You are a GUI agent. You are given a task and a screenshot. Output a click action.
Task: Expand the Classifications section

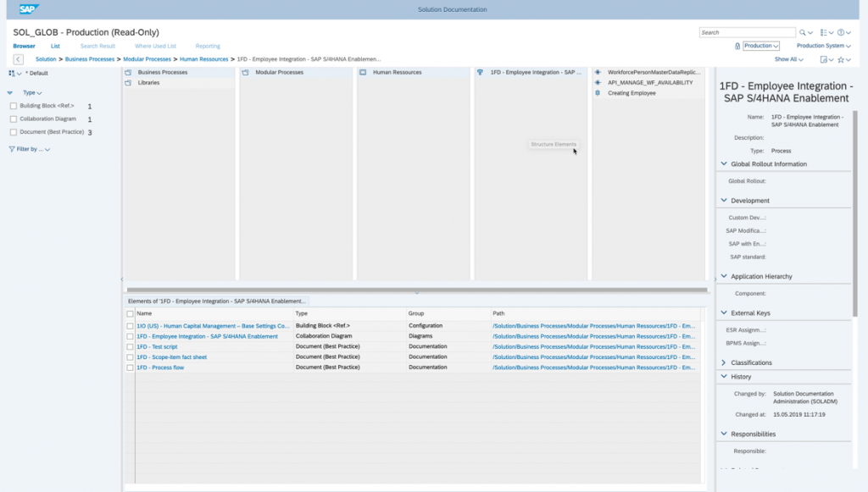point(724,362)
